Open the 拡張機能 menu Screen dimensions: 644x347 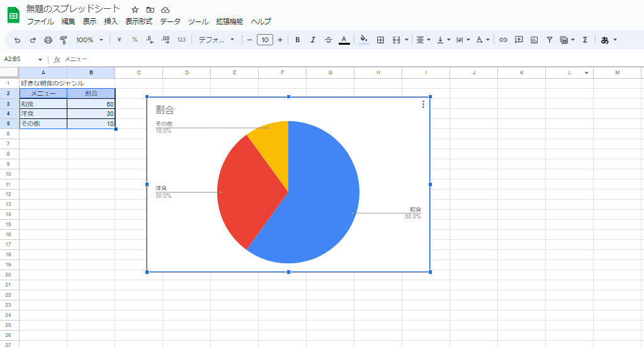230,21
